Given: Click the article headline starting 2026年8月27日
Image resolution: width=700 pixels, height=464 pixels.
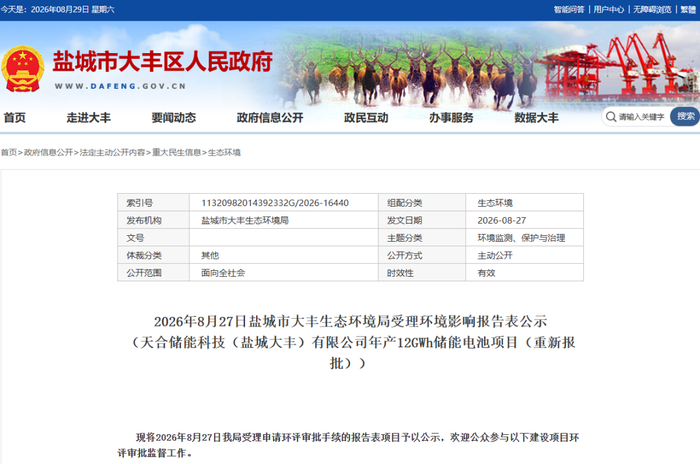Looking at the screenshot, I should [x=350, y=342].
